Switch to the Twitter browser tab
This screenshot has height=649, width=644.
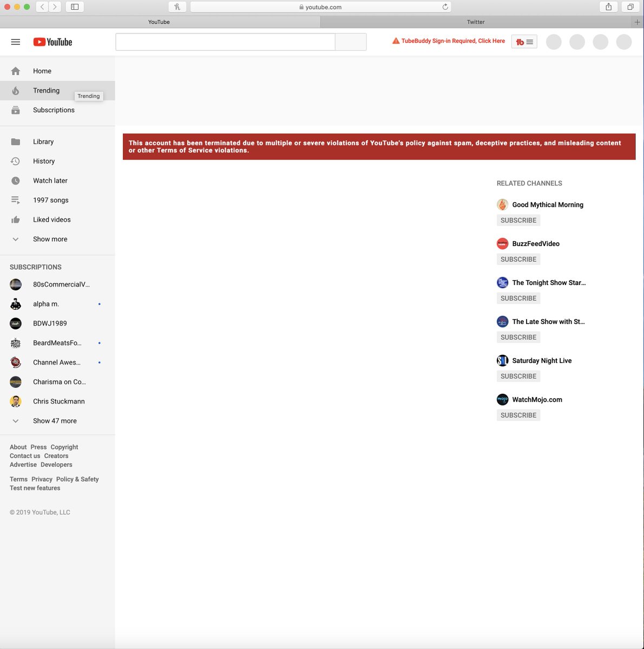[476, 22]
